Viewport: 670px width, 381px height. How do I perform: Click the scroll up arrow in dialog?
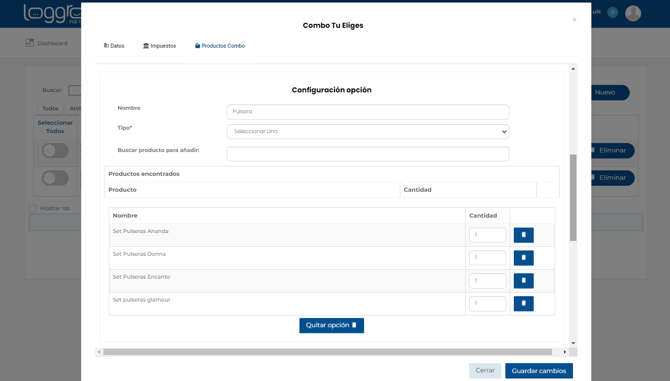[x=573, y=69]
